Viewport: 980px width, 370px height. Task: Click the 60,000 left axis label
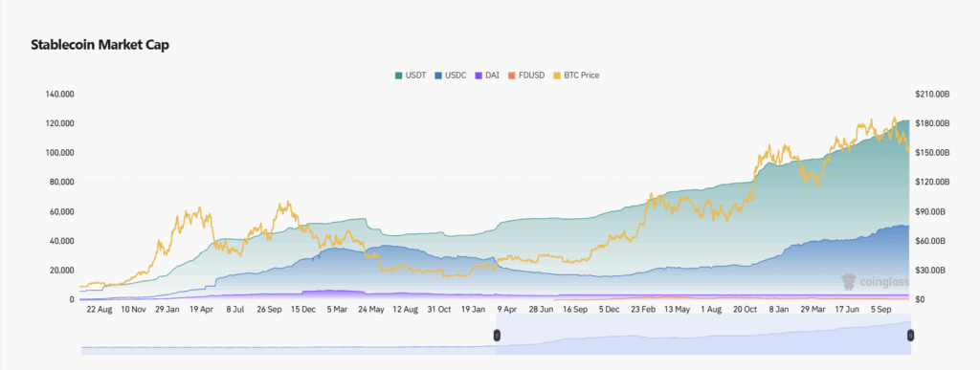62,212
